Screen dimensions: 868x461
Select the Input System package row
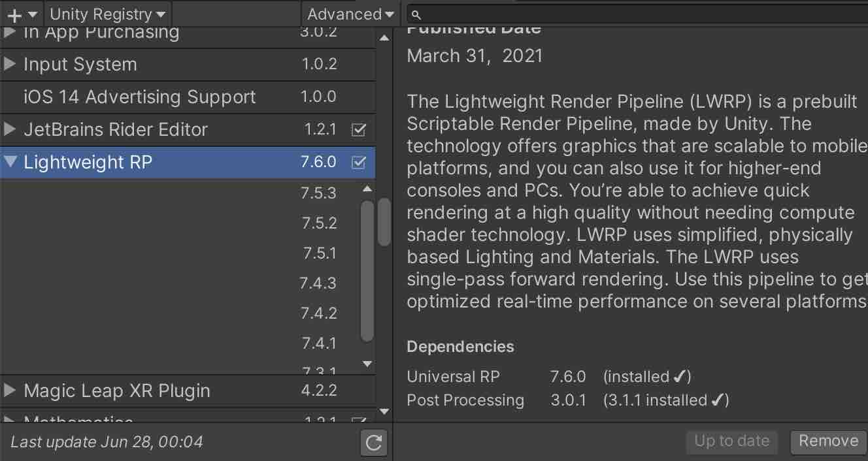pyautogui.click(x=188, y=65)
